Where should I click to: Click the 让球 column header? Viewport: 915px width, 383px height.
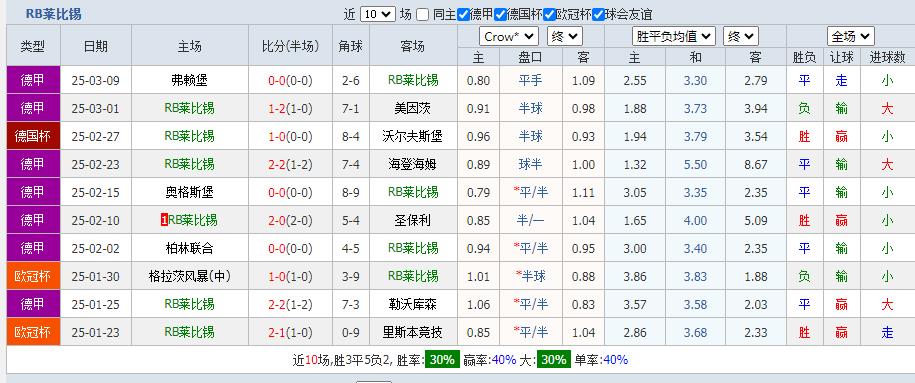(841, 57)
